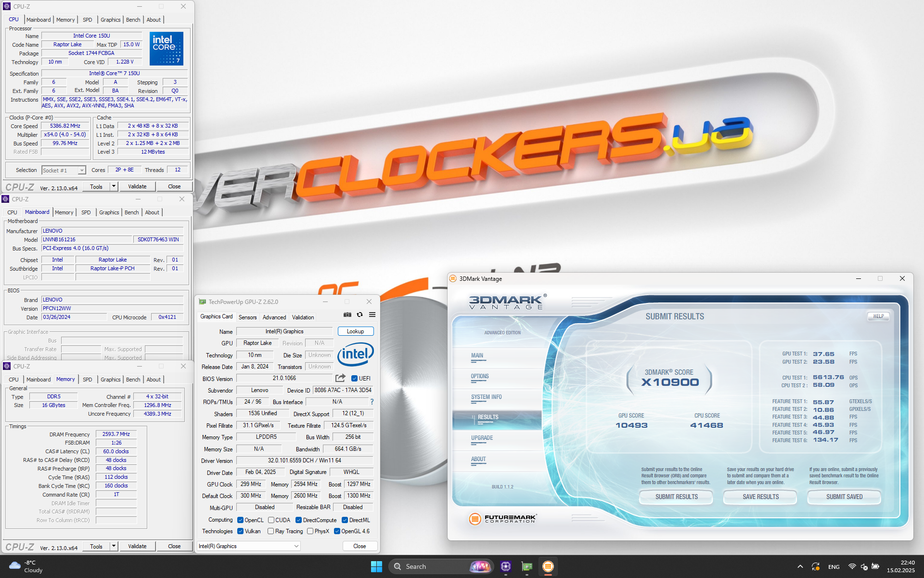Toggle PhysX checkbox
Image resolution: width=924 pixels, height=578 pixels.
click(x=310, y=531)
